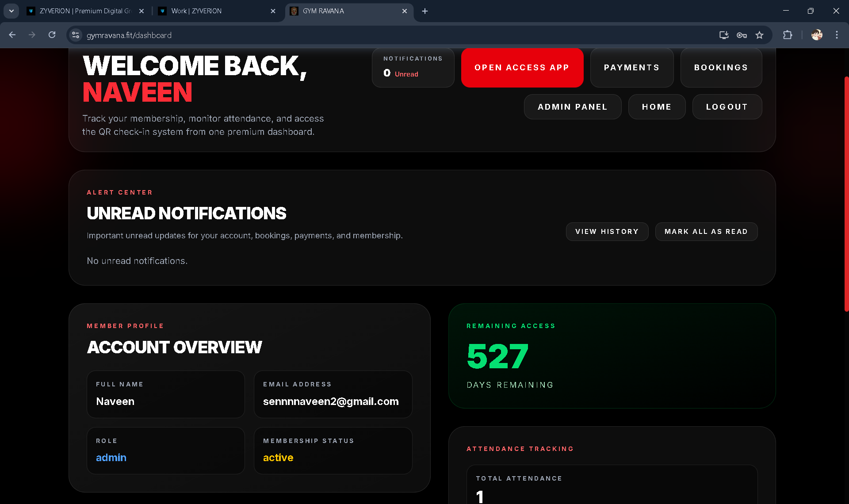Open the tab search dropdown arrow

click(11, 11)
